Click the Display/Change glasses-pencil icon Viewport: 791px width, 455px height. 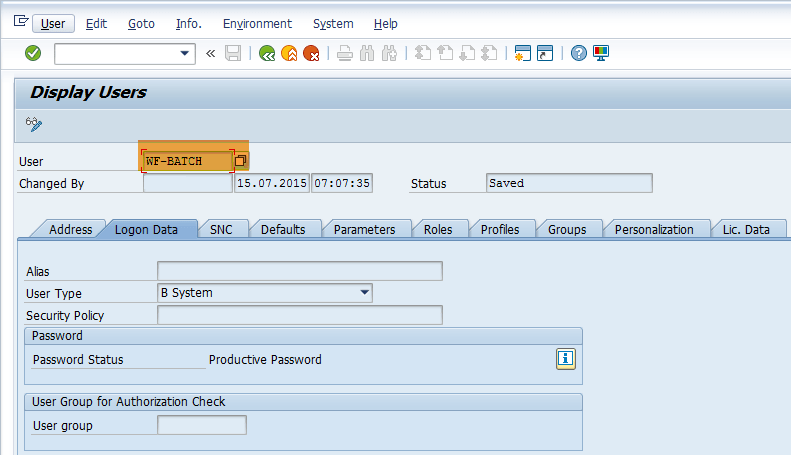pyautogui.click(x=34, y=124)
